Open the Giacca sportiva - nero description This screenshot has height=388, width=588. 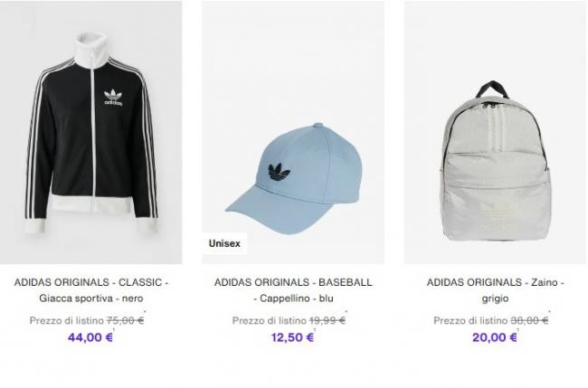[91, 298]
